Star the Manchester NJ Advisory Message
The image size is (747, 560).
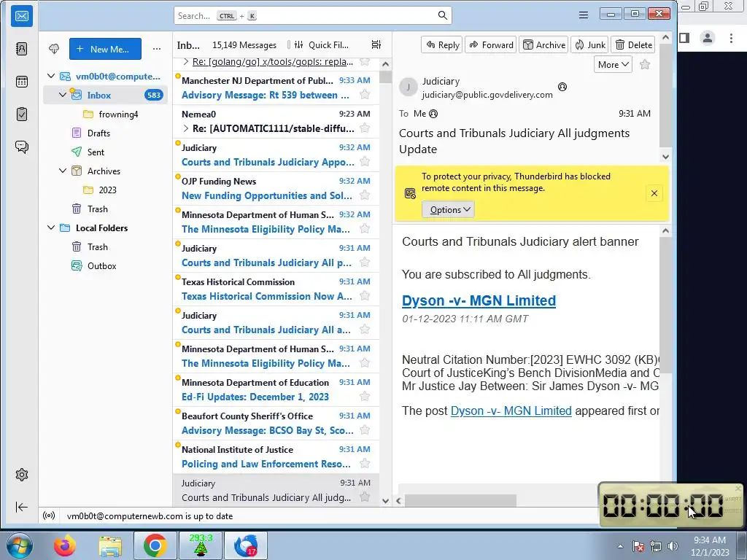[x=365, y=94]
